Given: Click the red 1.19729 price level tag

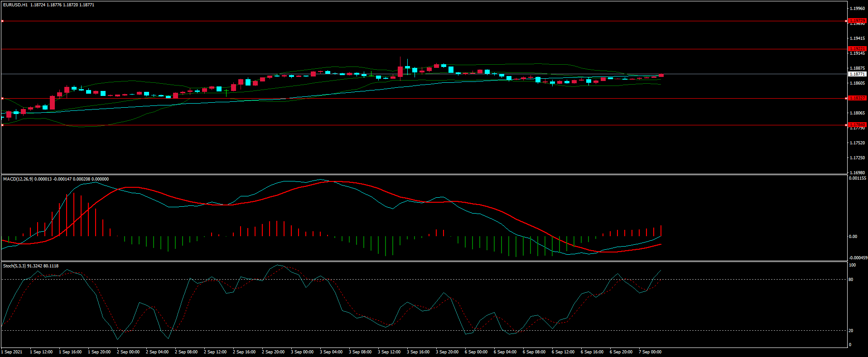Looking at the screenshot, I should tap(857, 21).
